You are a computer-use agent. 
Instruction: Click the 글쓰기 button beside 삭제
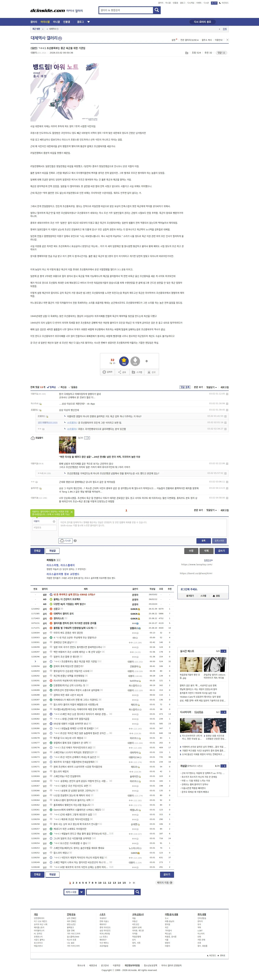222,551
